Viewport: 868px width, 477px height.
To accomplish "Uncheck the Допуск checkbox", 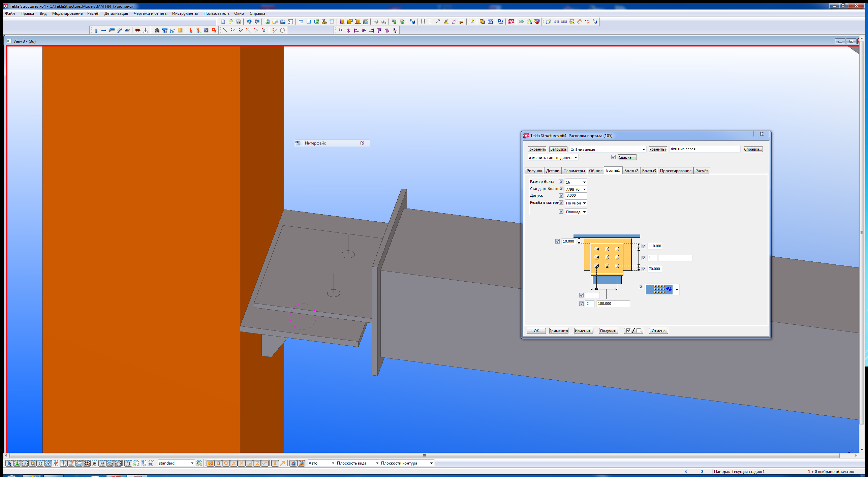I will coord(561,195).
